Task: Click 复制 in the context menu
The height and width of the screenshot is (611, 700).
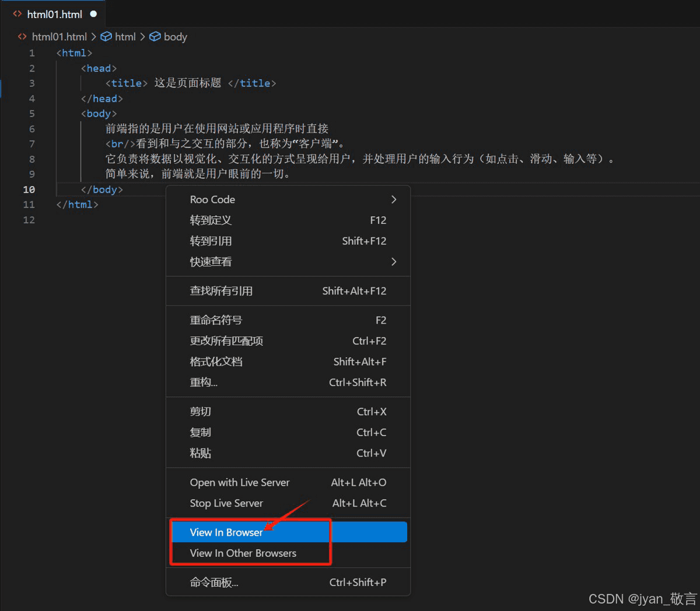Action: (x=200, y=433)
